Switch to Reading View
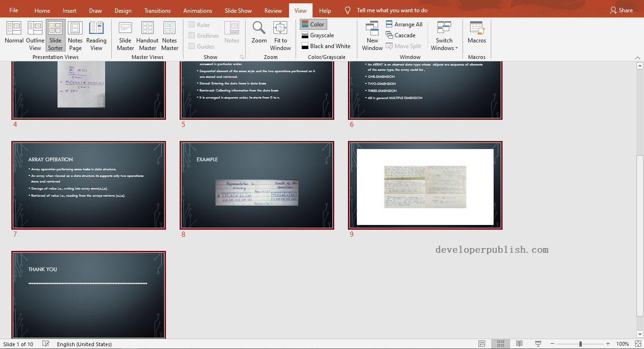The image size is (644, 349). click(96, 35)
